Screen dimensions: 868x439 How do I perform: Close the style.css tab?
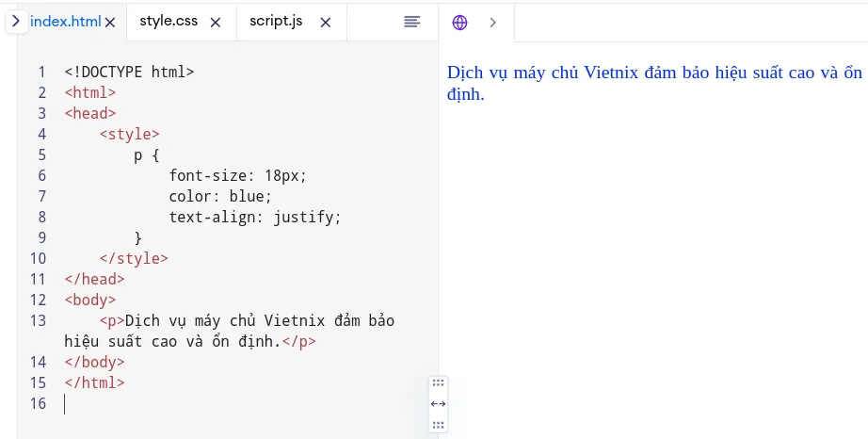tap(216, 23)
